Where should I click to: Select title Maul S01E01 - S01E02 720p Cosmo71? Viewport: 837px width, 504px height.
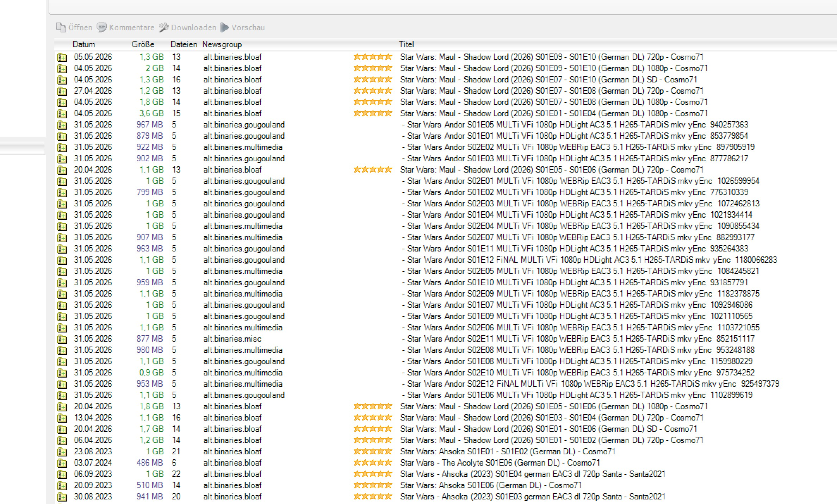552,440
